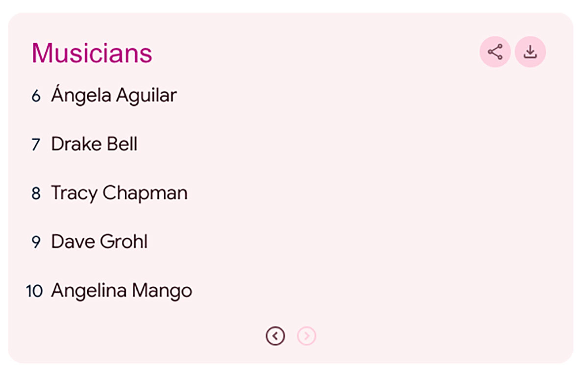Select Tracy Chapman in the list

click(119, 193)
